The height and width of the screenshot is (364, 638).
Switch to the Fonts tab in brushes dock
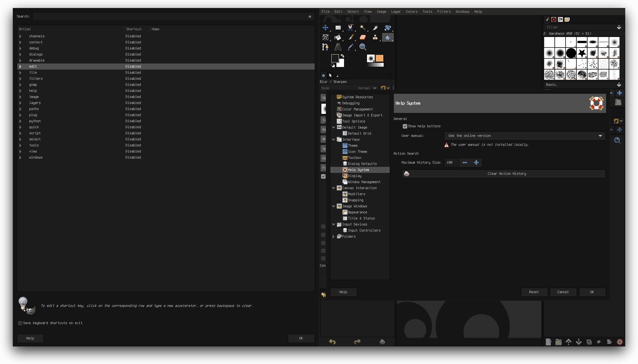(x=560, y=20)
